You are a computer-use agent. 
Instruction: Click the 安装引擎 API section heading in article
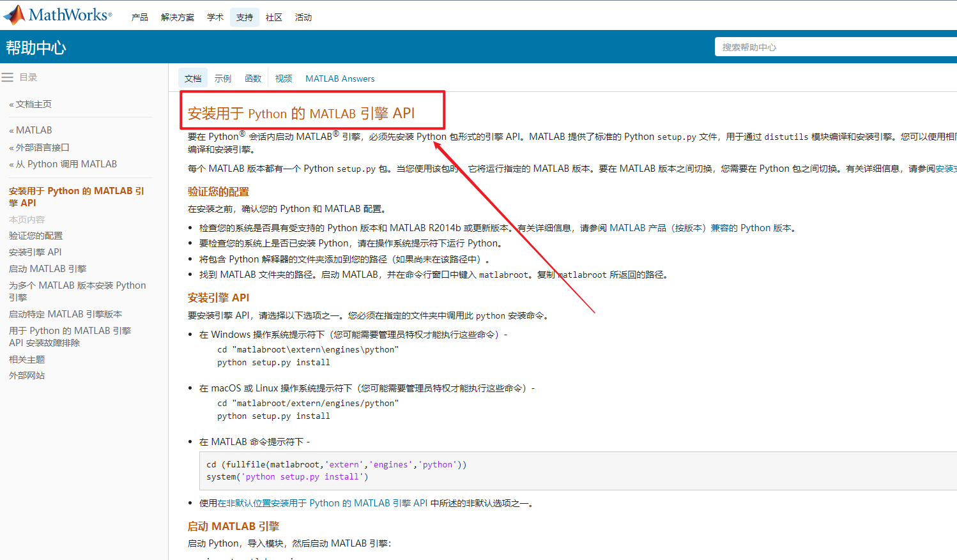point(218,298)
